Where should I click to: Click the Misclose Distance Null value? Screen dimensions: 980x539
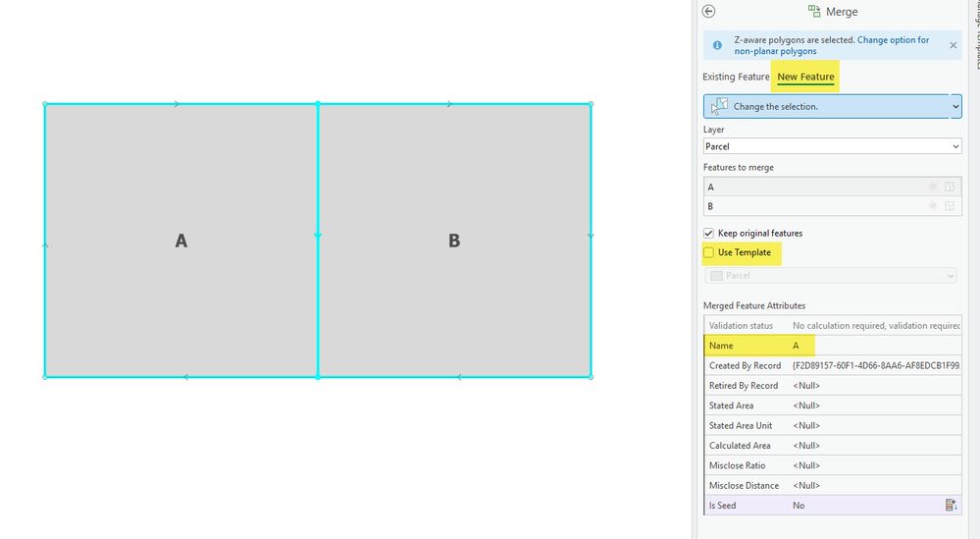[806, 486]
